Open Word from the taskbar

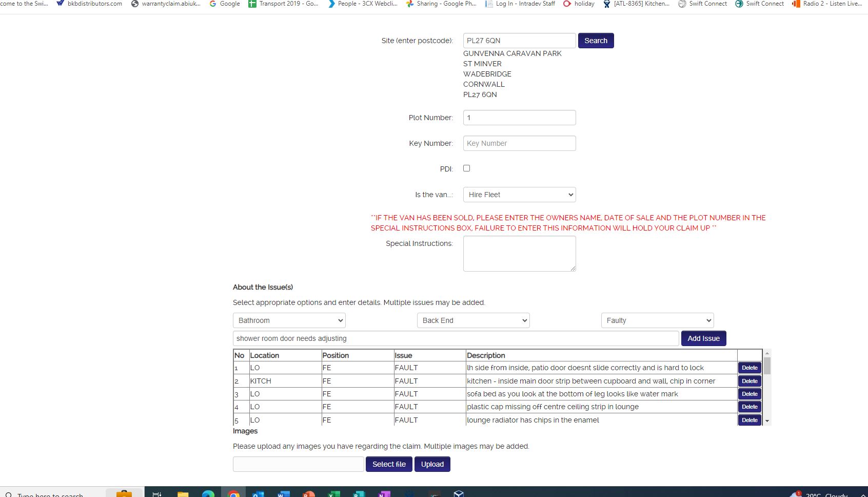(283, 493)
